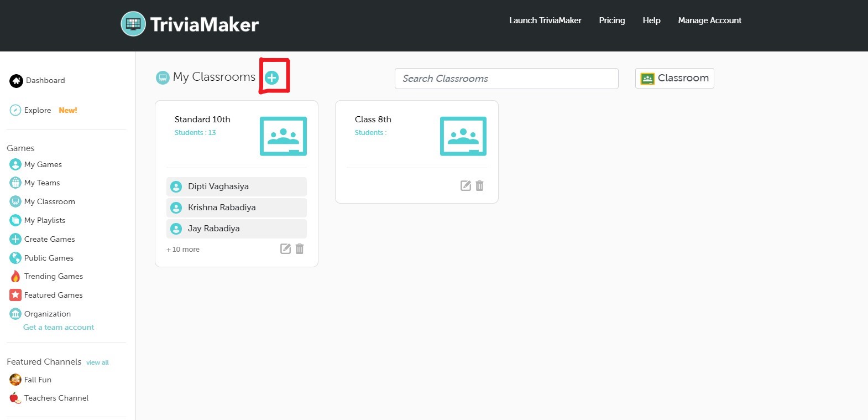This screenshot has height=420, width=868.
Task: Open Launch TriviaMaker in top menu
Action: 545,20
